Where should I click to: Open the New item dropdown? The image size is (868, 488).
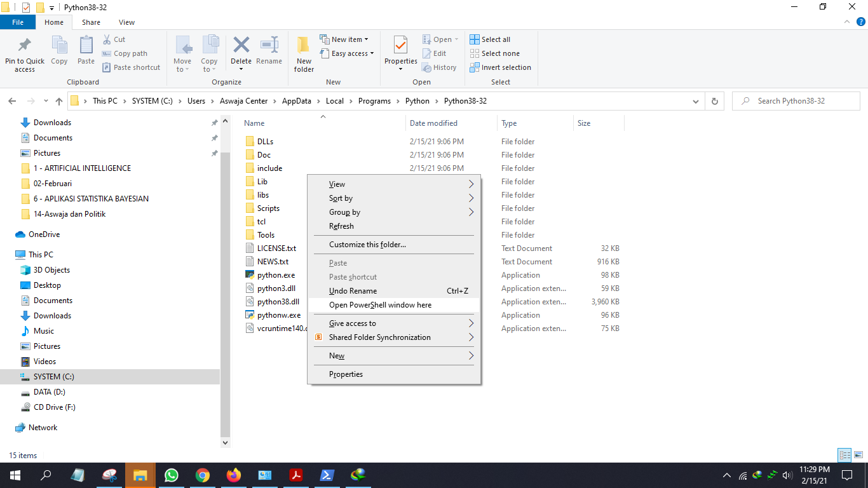click(x=345, y=39)
